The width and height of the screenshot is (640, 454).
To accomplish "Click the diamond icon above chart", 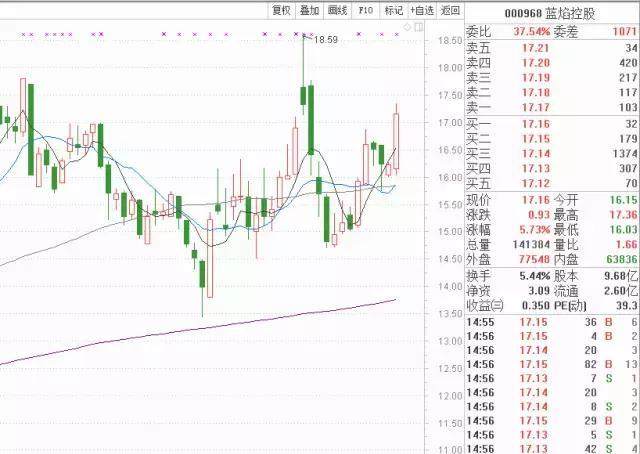I will tap(407, 27).
